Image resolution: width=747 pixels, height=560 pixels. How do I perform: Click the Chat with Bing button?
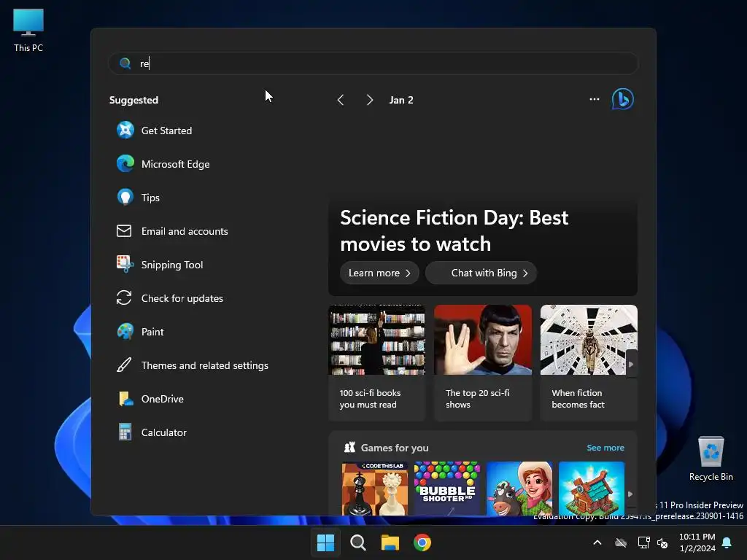coord(481,273)
